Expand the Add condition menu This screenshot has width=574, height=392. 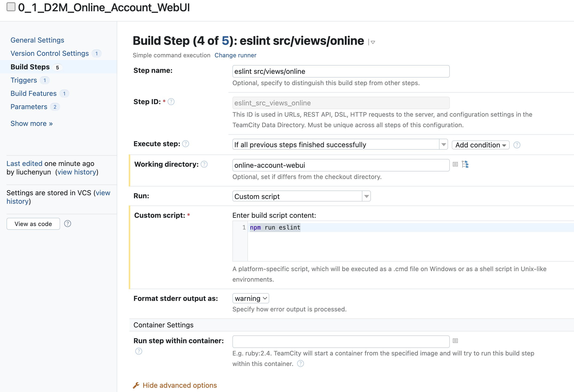pos(480,145)
